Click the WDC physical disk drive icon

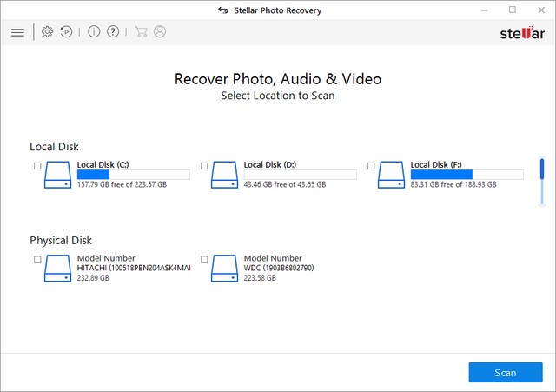226,268
